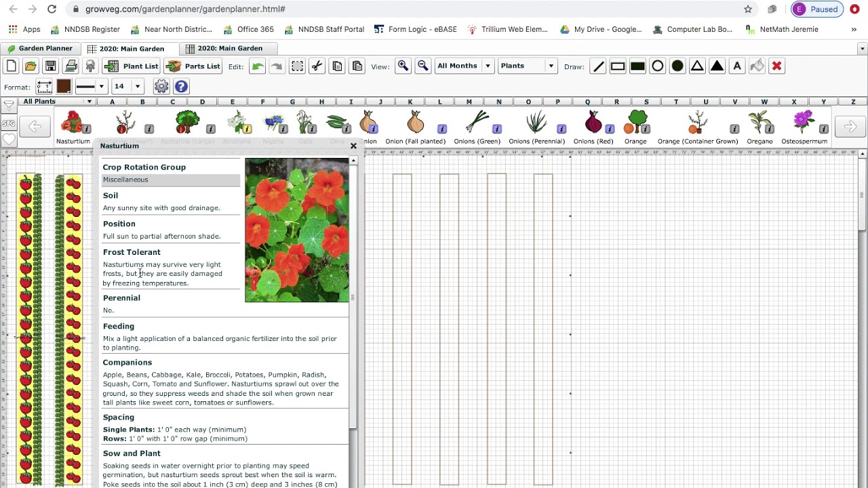Show info for Oregano
The height and width of the screenshot is (488, 868).
click(777, 129)
